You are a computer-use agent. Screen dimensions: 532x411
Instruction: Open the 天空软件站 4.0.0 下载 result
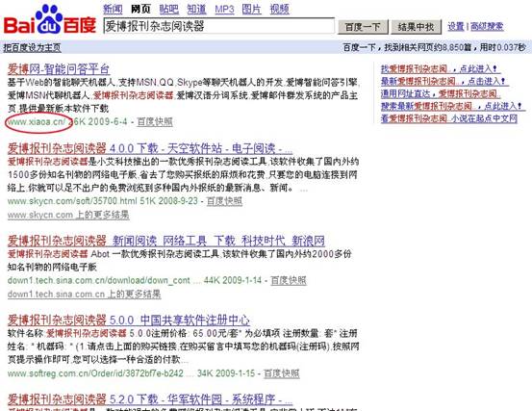click(x=150, y=148)
